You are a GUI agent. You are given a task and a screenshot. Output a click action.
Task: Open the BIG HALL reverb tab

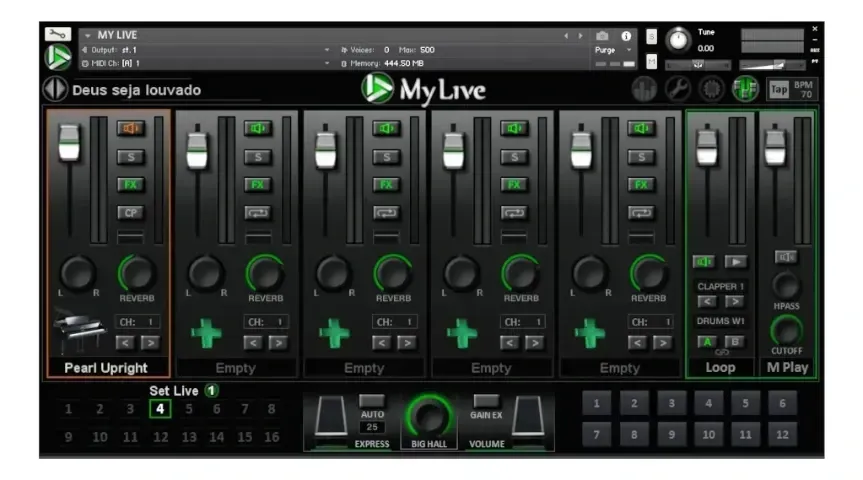[429, 444]
